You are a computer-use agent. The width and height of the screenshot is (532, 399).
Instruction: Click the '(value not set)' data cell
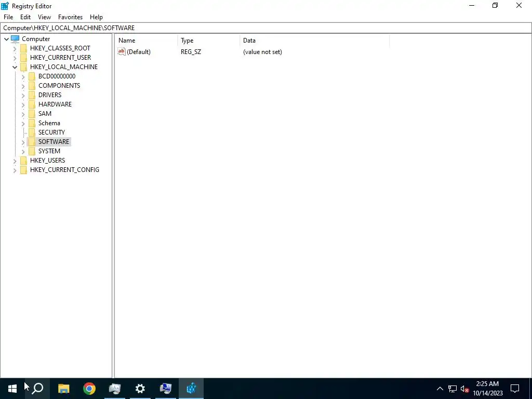(262, 52)
